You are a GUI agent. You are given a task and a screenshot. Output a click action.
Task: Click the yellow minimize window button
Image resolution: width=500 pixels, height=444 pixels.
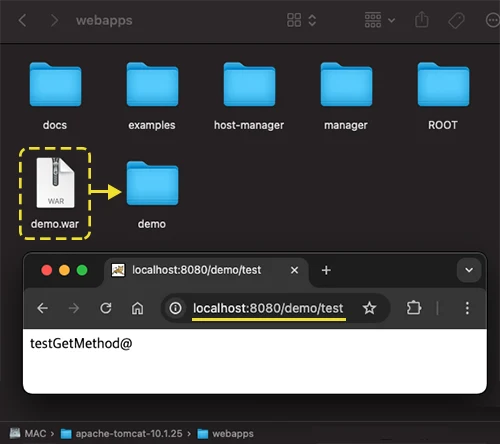(x=64, y=270)
